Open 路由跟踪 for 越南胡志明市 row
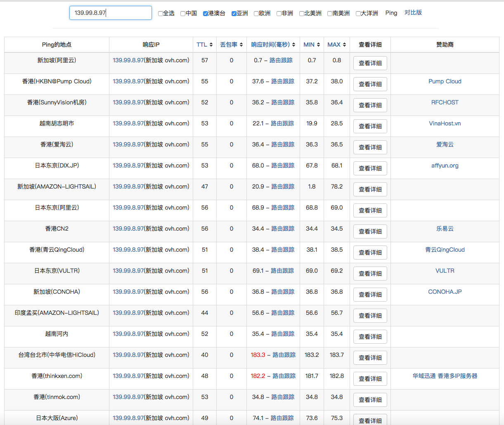 (282, 123)
